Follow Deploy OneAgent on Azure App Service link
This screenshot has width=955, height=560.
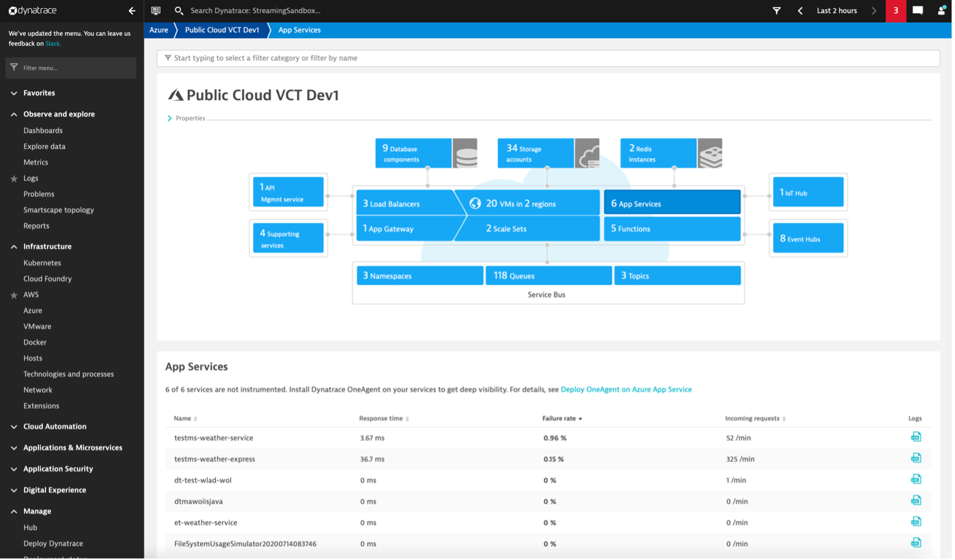click(627, 390)
